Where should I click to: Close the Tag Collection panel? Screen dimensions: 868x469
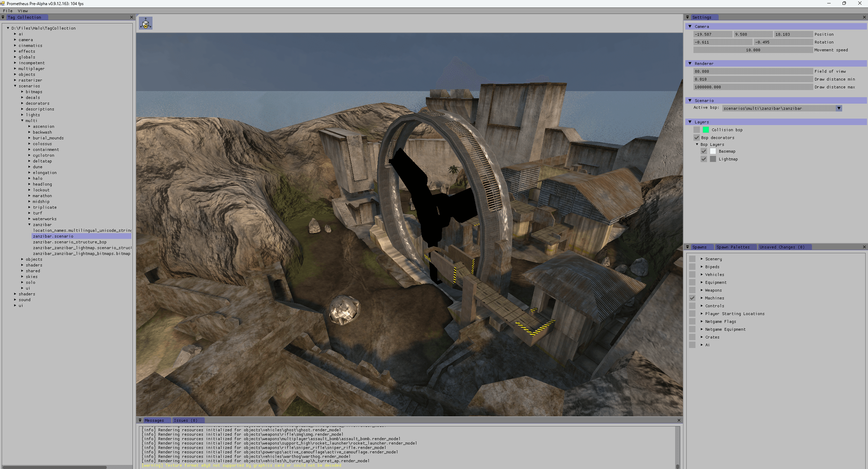pyautogui.click(x=131, y=17)
